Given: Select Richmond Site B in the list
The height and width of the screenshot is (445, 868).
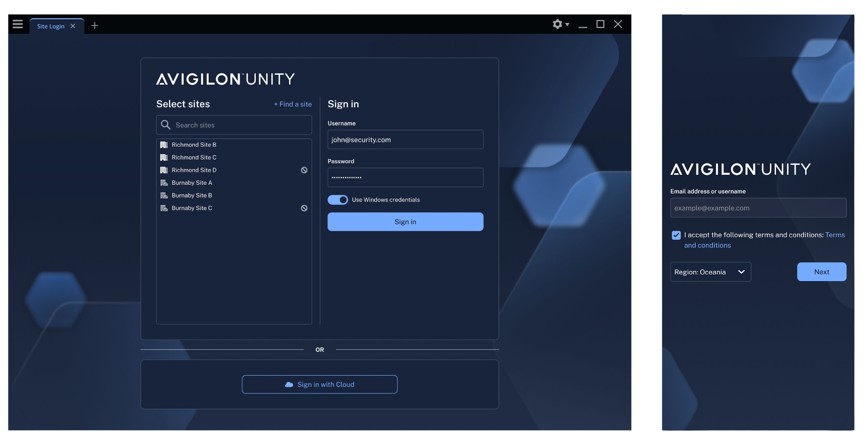Looking at the screenshot, I should point(234,145).
